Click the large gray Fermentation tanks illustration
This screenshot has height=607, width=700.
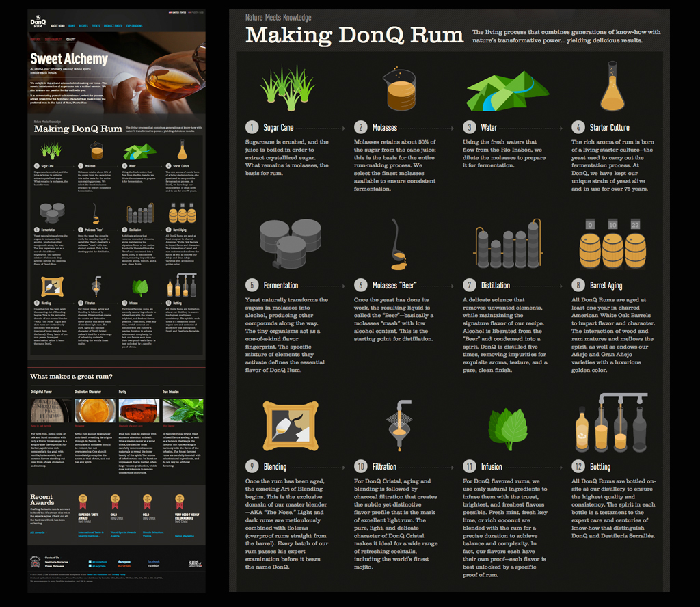tap(290, 243)
